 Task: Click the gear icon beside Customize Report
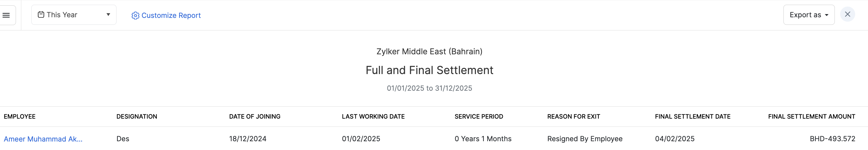pos(135,16)
